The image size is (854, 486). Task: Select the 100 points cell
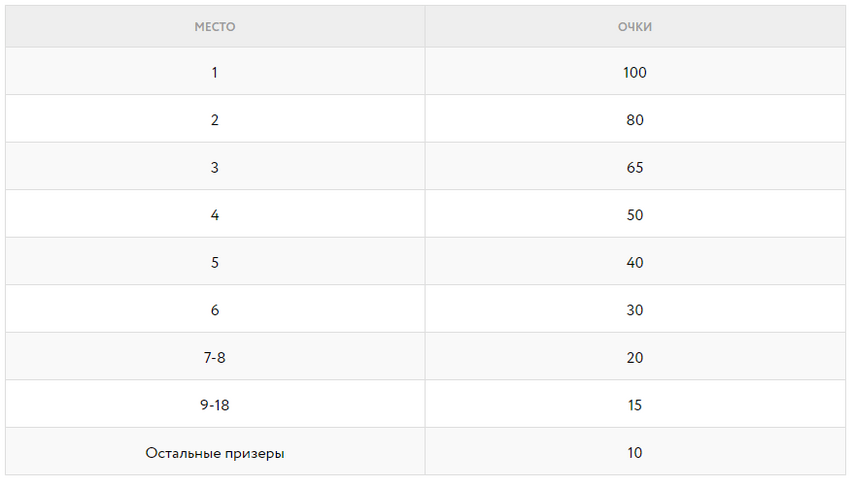[635, 71]
